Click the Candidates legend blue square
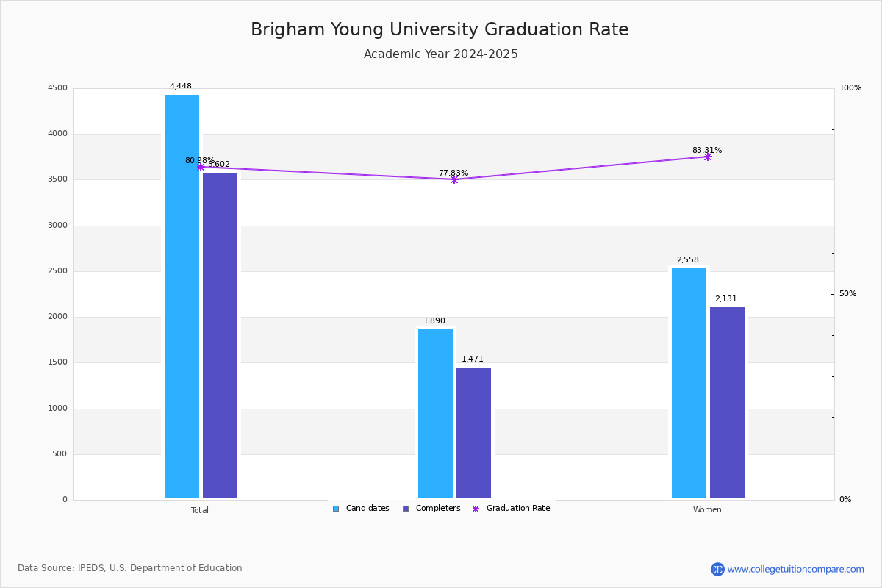Screen dimensions: 882x588 point(336,509)
